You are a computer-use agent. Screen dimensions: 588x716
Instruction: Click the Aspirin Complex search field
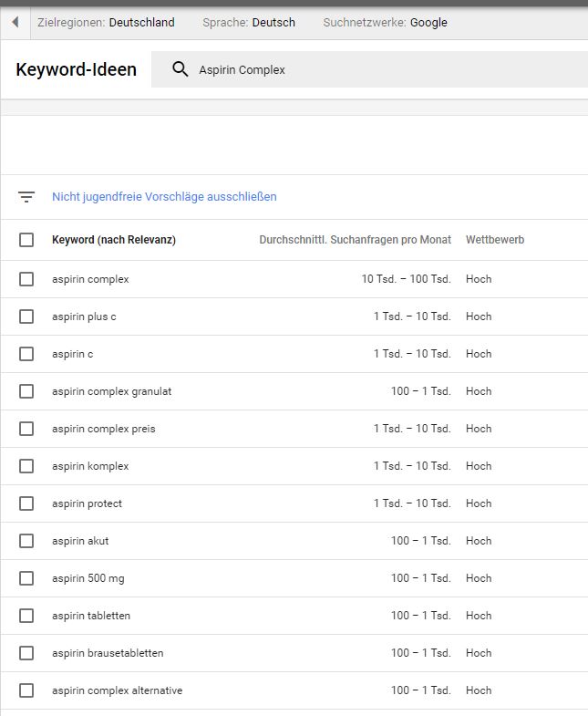click(369, 69)
